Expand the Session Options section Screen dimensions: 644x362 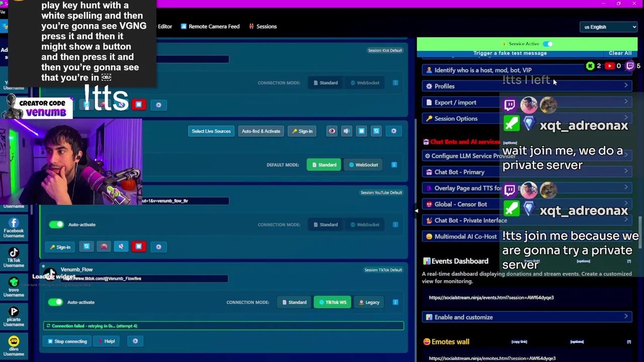point(527,119)
